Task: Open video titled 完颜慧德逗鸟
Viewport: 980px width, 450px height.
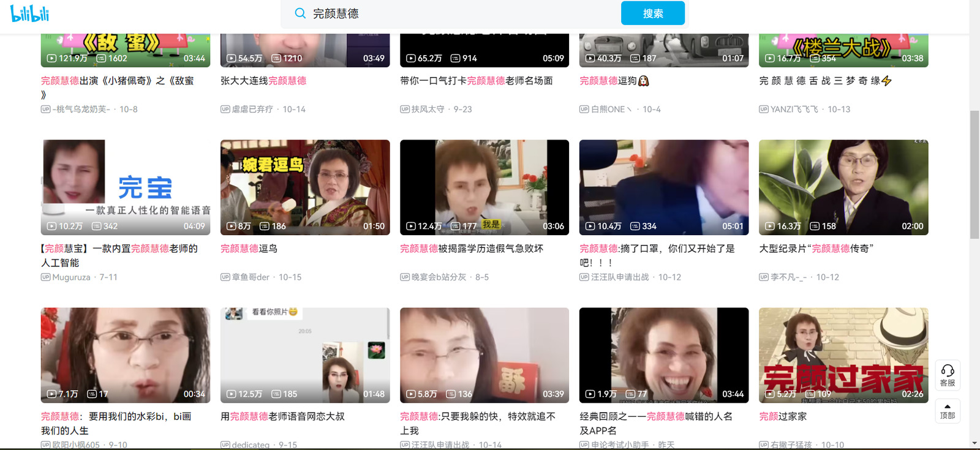Action: pyautogui.click(x=249, y=249)
